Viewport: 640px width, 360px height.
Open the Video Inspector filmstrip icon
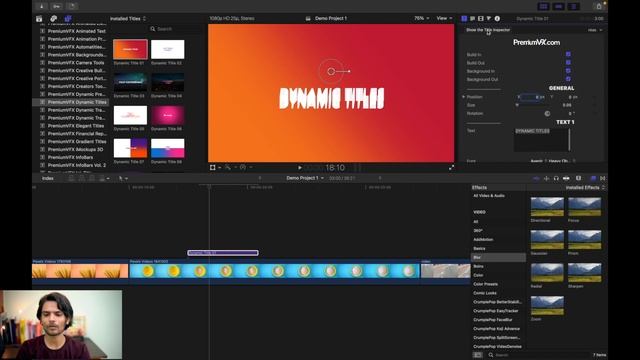(480, 19)
